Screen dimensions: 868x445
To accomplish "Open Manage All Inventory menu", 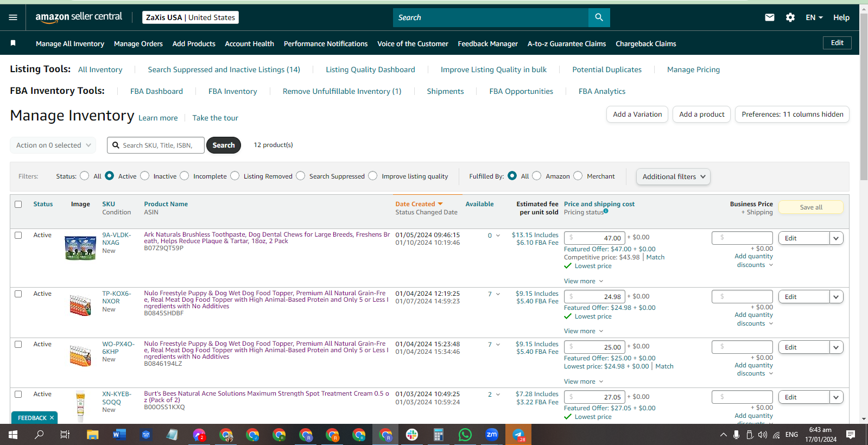I will 70,43.
